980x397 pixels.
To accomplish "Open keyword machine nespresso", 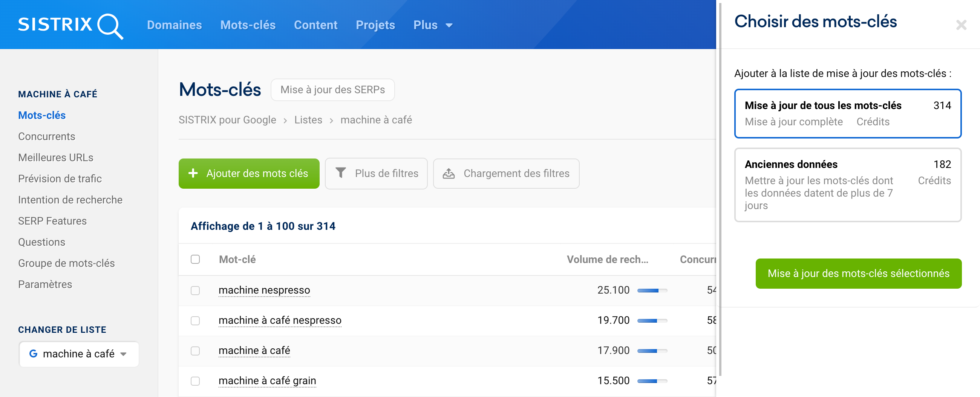I will [x=264, y=290].
